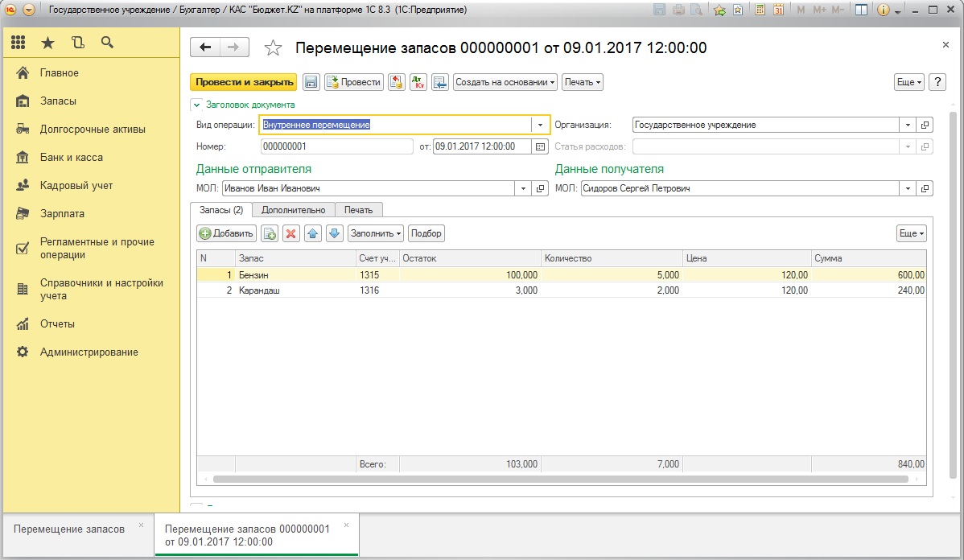Add document to favorites with star outline
The width and height of the screenshot is (964, 560).
(273, 48)
